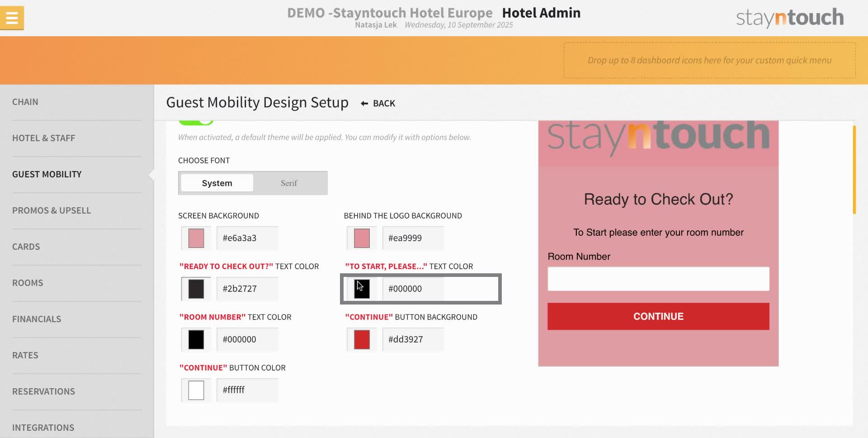Screen dimensions: 868x438
Task: Open Reservations section
Action: point(44,391)
